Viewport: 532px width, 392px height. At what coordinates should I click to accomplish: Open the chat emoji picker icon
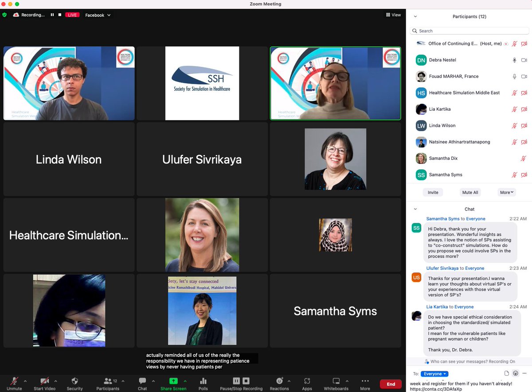[516, 373]
